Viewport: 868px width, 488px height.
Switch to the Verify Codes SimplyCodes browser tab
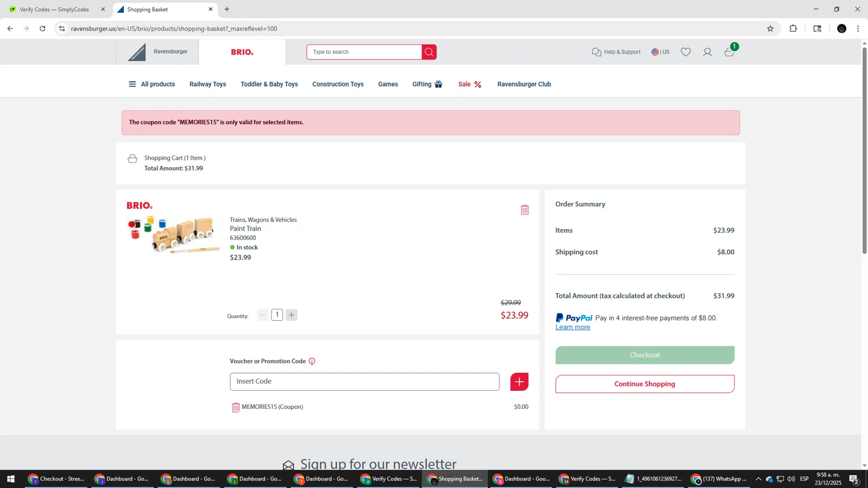click(54, 9)
